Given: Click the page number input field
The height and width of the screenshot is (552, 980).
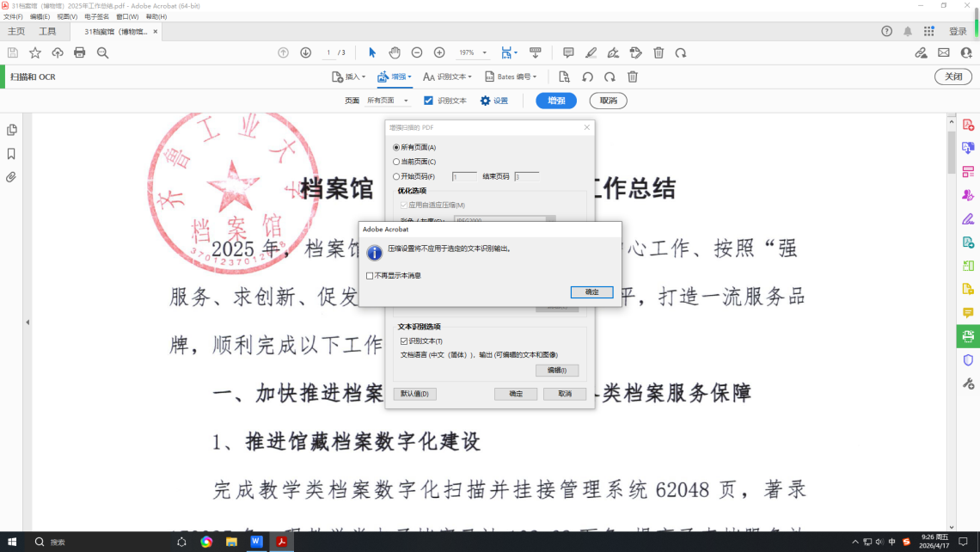Looking at the screenshot, I should [328, 52].
